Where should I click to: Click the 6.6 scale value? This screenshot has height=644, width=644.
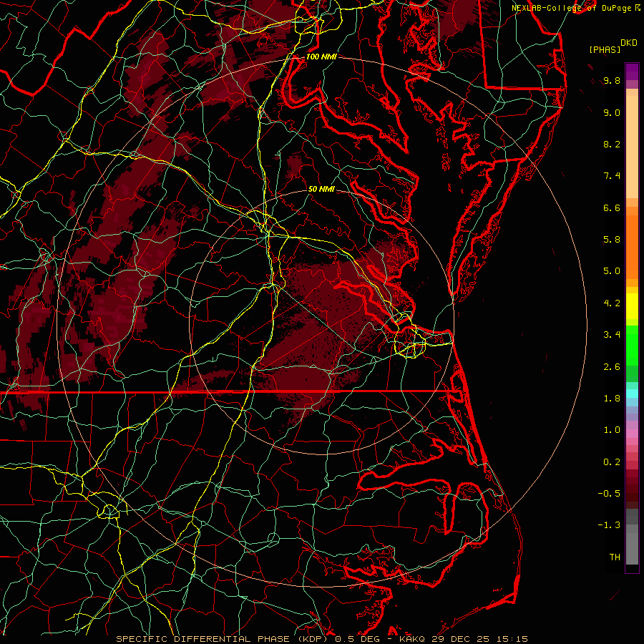coord(612,208)
